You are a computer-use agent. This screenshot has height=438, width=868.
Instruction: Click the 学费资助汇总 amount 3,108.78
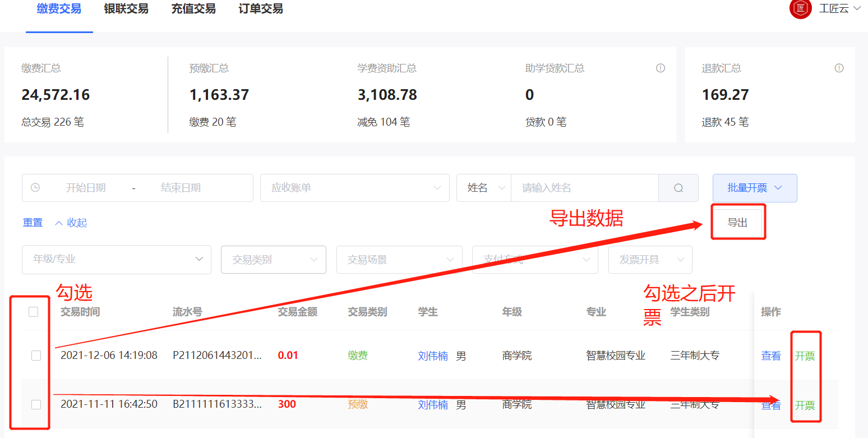387,95
